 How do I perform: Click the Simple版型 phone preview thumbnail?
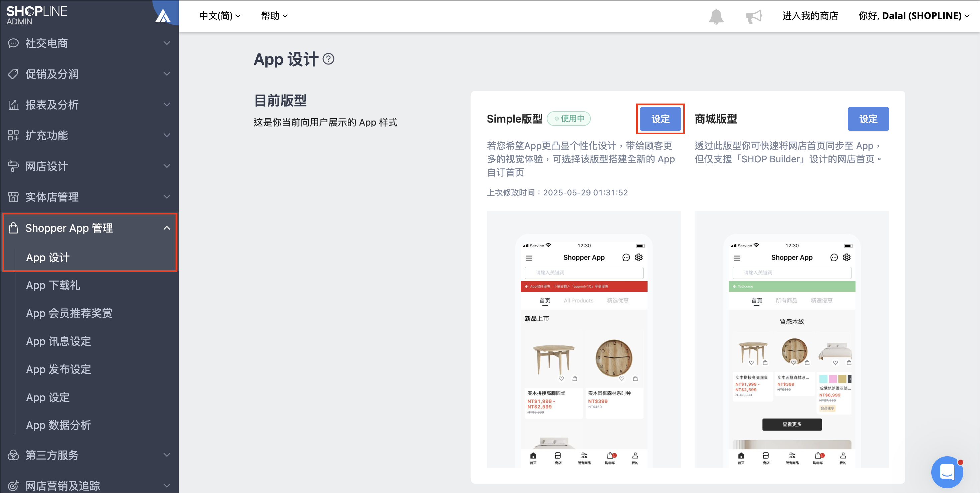[x=584, y=339]
